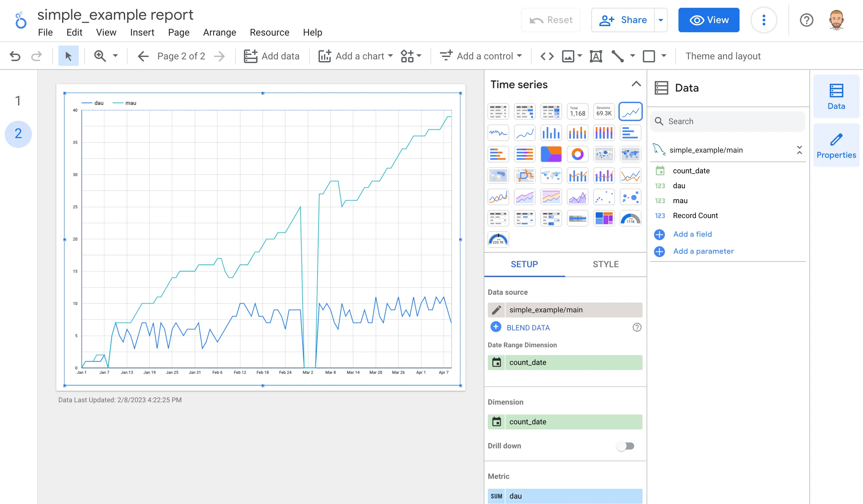
Task: Click the URL embed code icon
Action: tap(547, 56)
